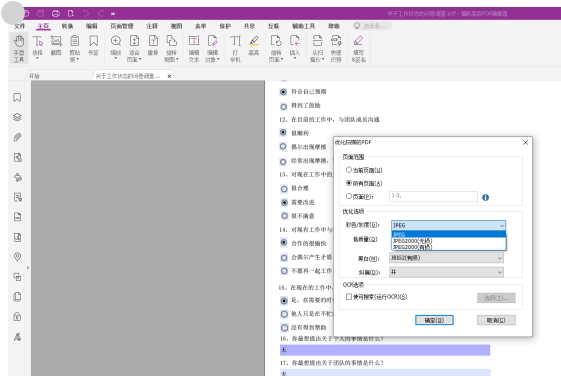Expand the left navigation panel arrow
The height and width of the screenshot is (376, 561).
pyautogui.click(x=28, y=268)
